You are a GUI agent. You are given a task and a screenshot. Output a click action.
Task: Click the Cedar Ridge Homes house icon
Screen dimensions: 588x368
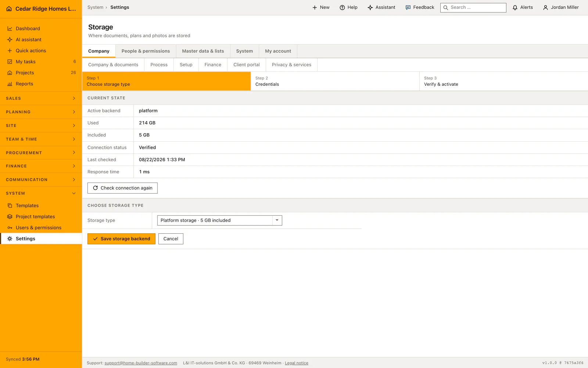[x=9, y=9]
